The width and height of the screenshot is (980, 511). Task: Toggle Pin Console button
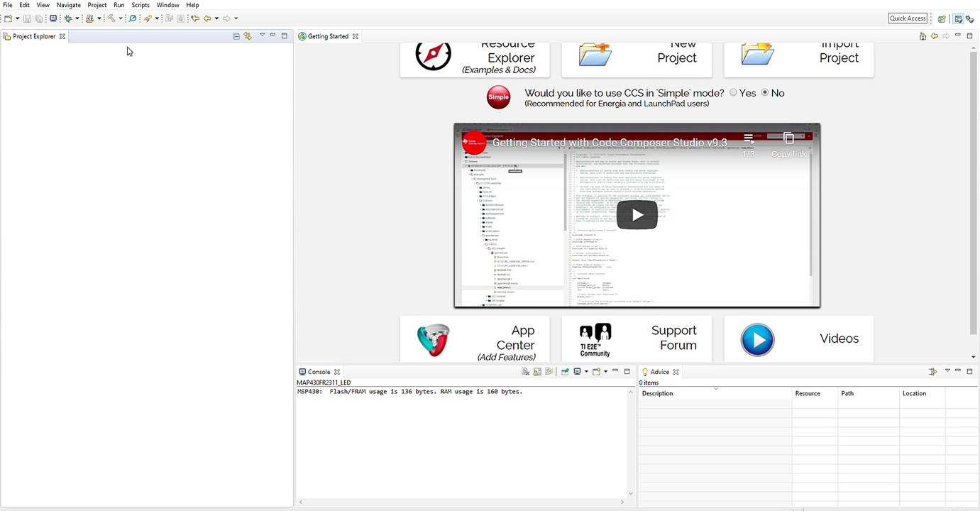pos(565,372)
